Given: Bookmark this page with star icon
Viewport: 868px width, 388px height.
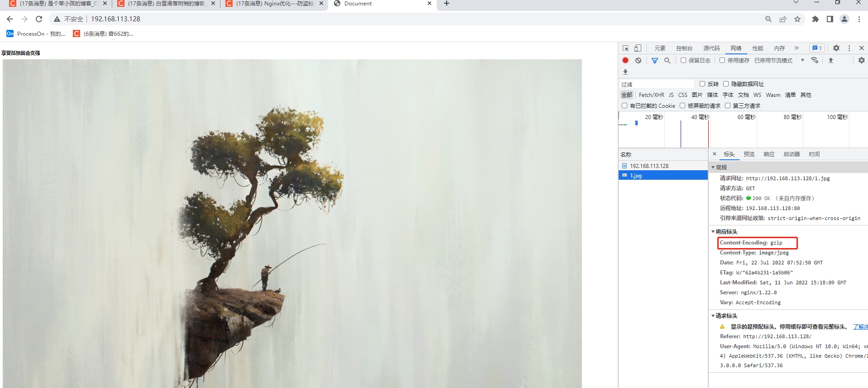Looking at the screenshot, I should tap(797, 19).
